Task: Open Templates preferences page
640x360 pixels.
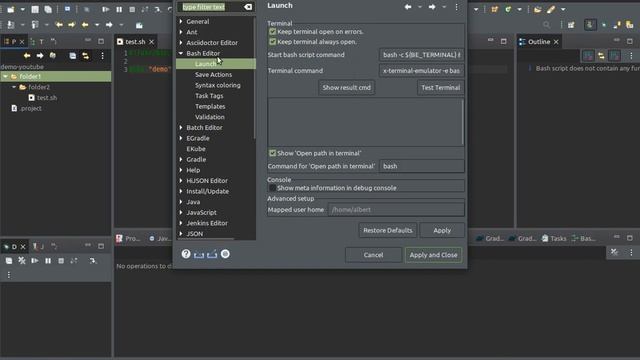Action: [x=210, y=106]
